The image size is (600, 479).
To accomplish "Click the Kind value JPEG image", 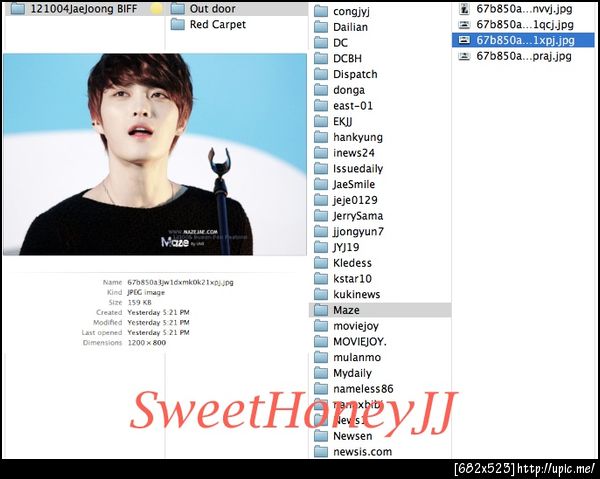I will (x=146, y=292).
